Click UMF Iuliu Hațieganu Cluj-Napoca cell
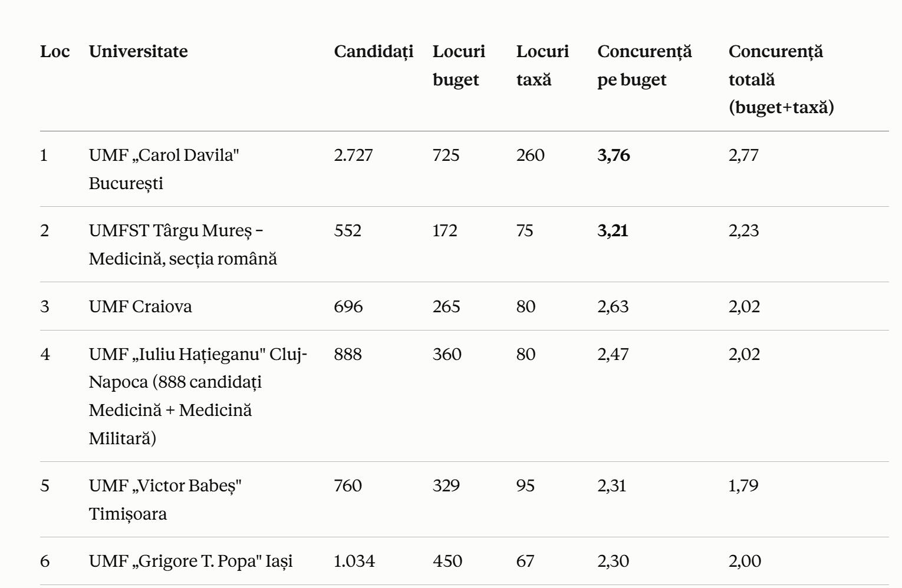This screenshot has width=902, height=588. 198,396
